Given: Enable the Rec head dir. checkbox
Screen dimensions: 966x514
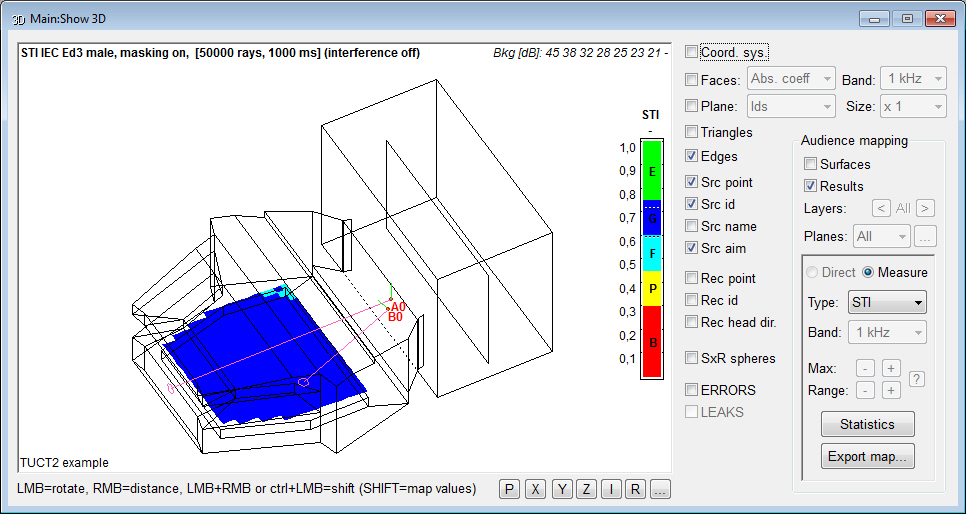Looking at the screenshot, I should (x=691, y=322).
